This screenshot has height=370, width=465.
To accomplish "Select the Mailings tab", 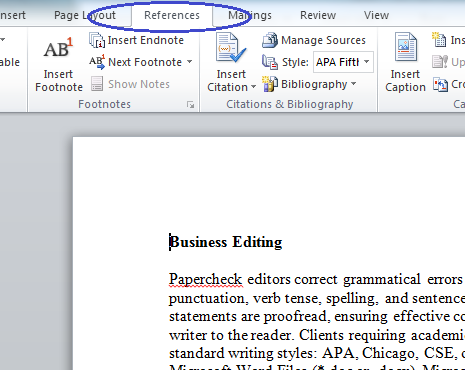I will [x=250, y=15].
